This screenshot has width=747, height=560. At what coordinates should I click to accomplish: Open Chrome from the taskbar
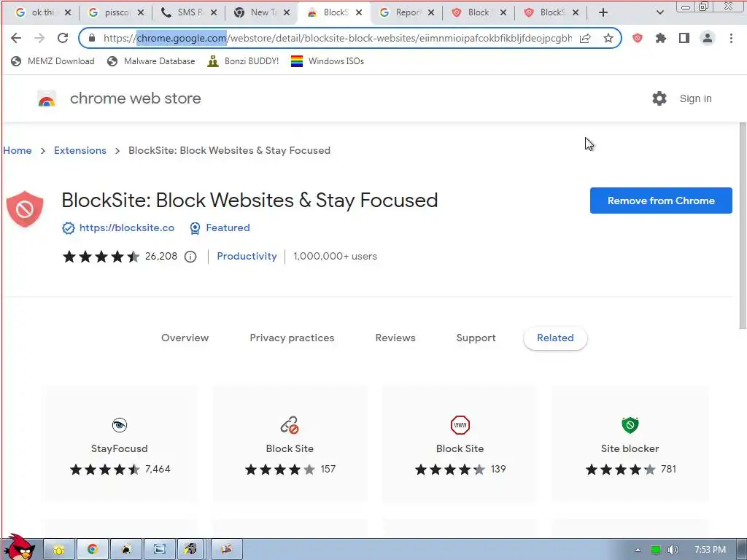[x=93, y=549]
